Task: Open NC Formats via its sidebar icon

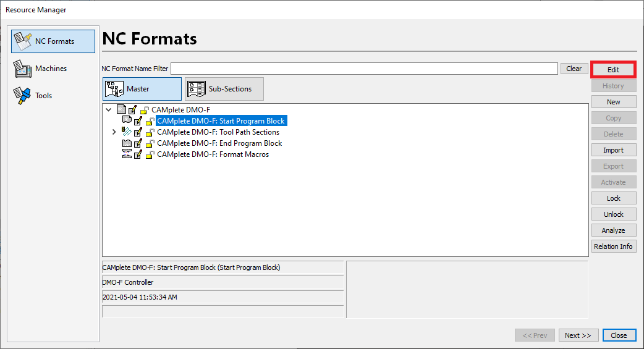Action: point(23,41)
